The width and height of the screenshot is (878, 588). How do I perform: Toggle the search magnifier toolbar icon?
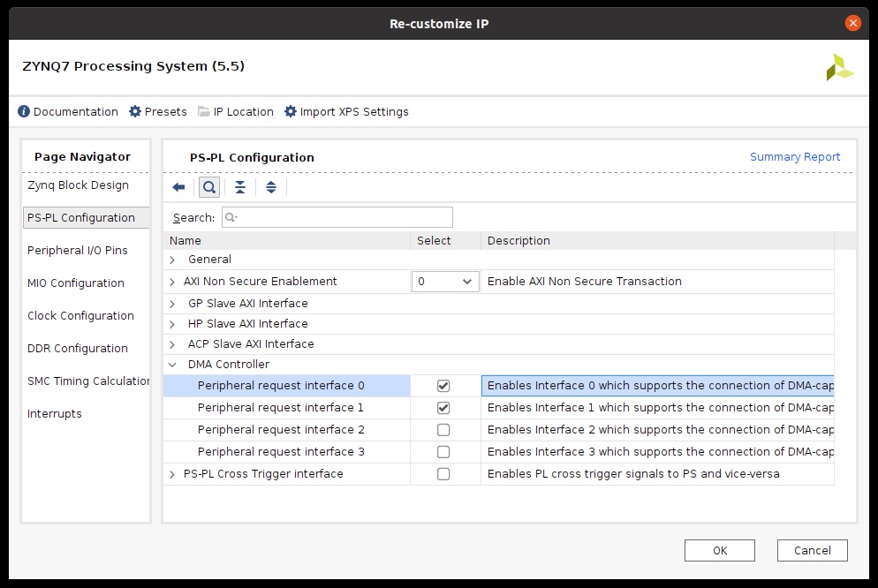pos(209,187)
